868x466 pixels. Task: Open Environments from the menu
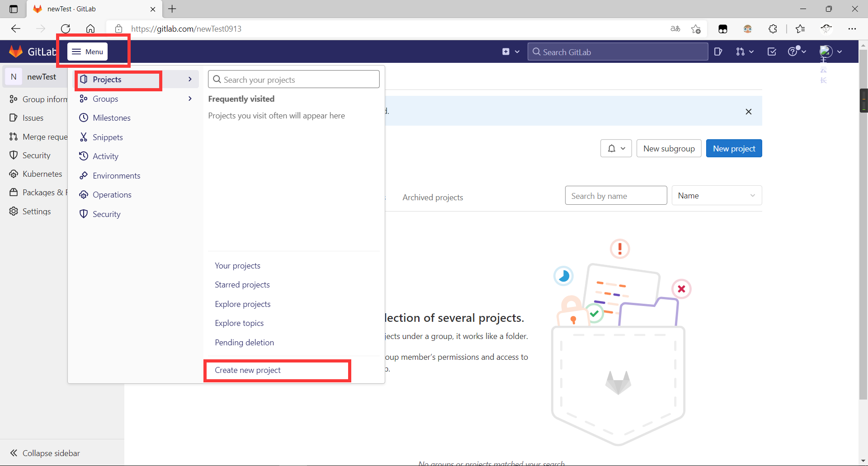point(136,176)
